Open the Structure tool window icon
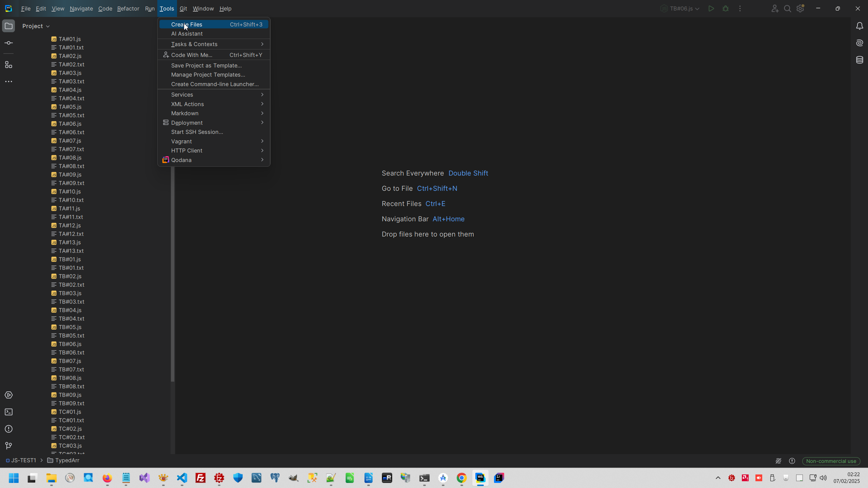This screenshot has height=488, width=868. (x=9, y=65)
